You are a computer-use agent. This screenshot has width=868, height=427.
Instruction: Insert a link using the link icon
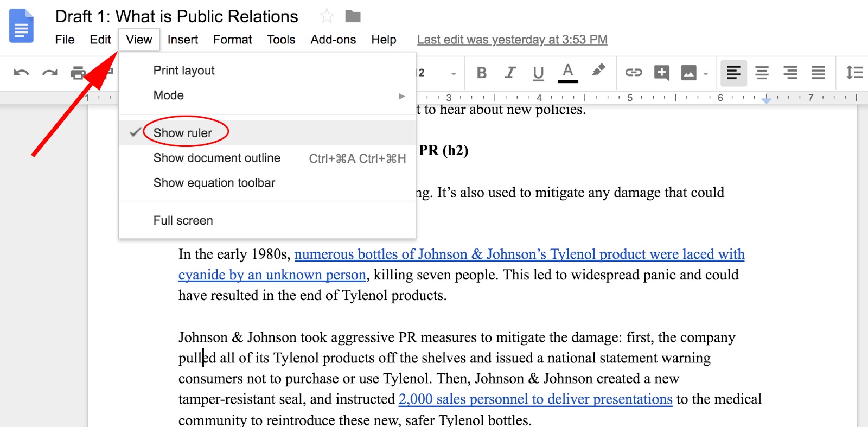pyautogui.click(x=633, y=73)
